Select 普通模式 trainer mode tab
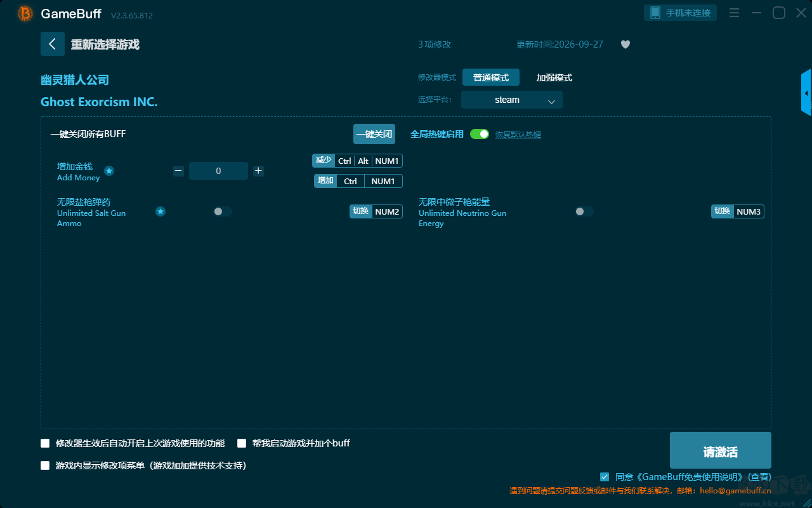Image resolution: width=812 pixels, height=508 pixels. click(491, 77)
